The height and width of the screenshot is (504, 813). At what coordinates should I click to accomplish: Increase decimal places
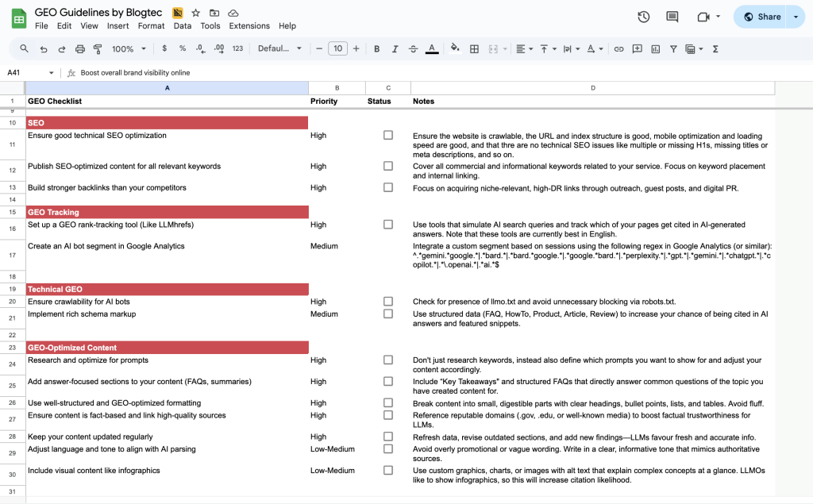[219, 48]
